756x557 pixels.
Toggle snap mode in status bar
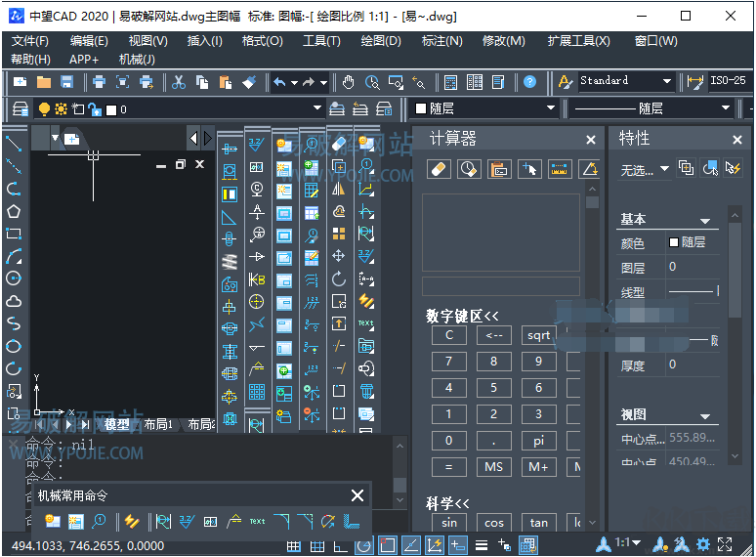pyautogui.click(x=294, y=545)
